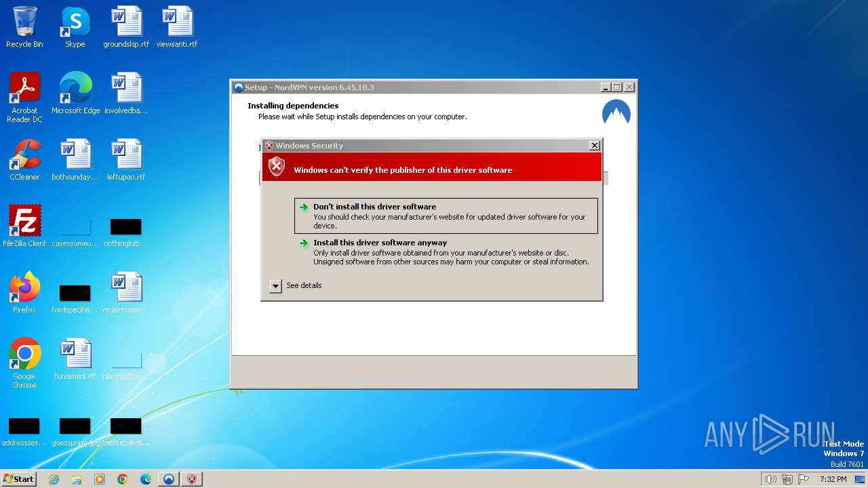Open Windows Media Player taskbar icon
Image resolution: width=868 pixels, height=488 pixels.
tap(100, 479)
